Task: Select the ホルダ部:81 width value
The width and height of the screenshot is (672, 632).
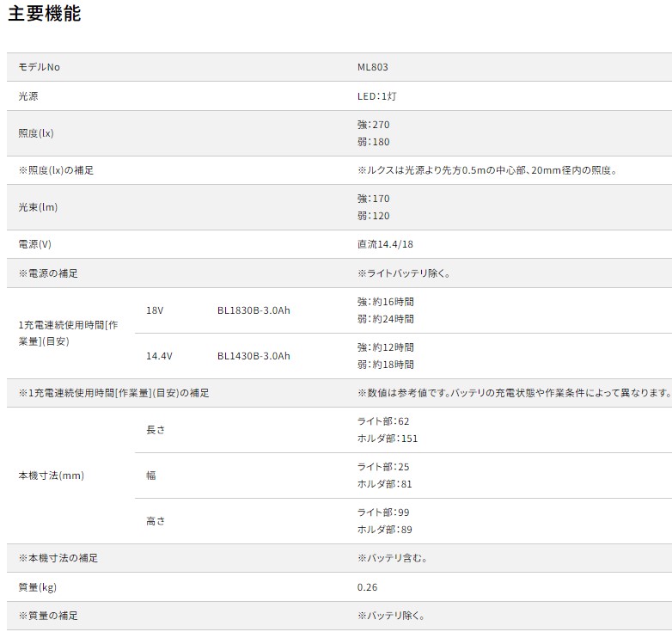Action: (x=385, y=484)
